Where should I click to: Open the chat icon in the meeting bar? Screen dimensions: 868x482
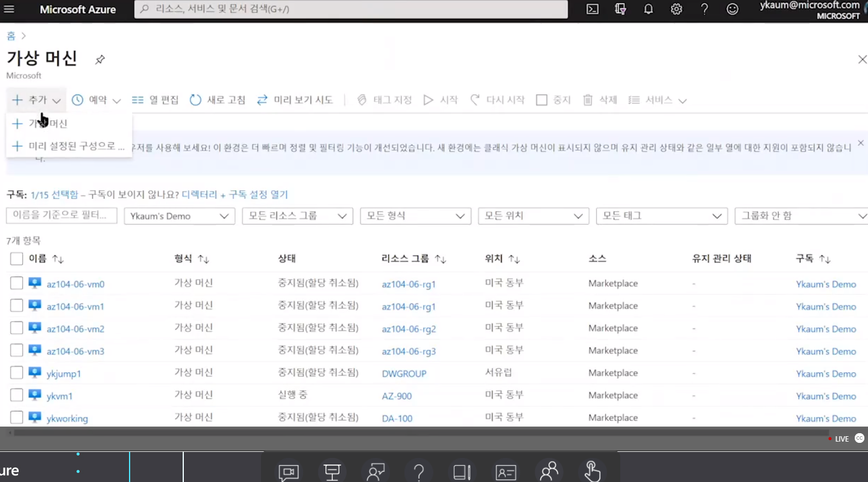click(x=289, y=472)
